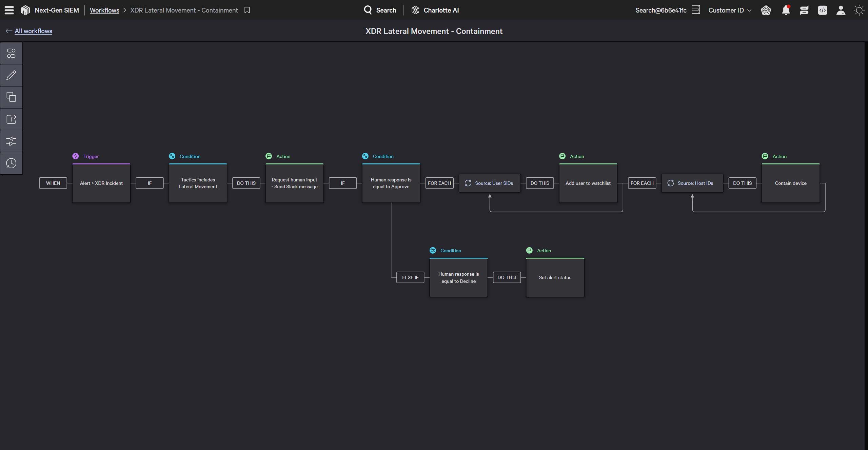Select the edit pencil tool in the sidebar
Screen dimensions: 868x450
(x=11, y=75)
